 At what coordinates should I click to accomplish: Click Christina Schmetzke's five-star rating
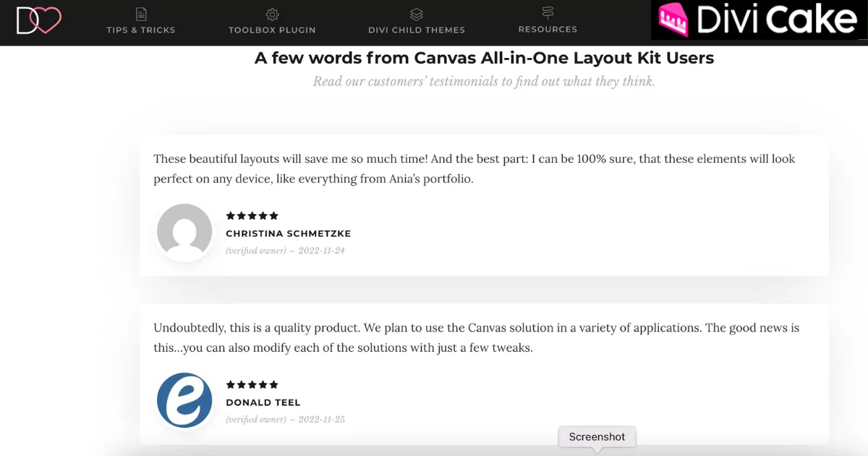[x=252, y=216]
